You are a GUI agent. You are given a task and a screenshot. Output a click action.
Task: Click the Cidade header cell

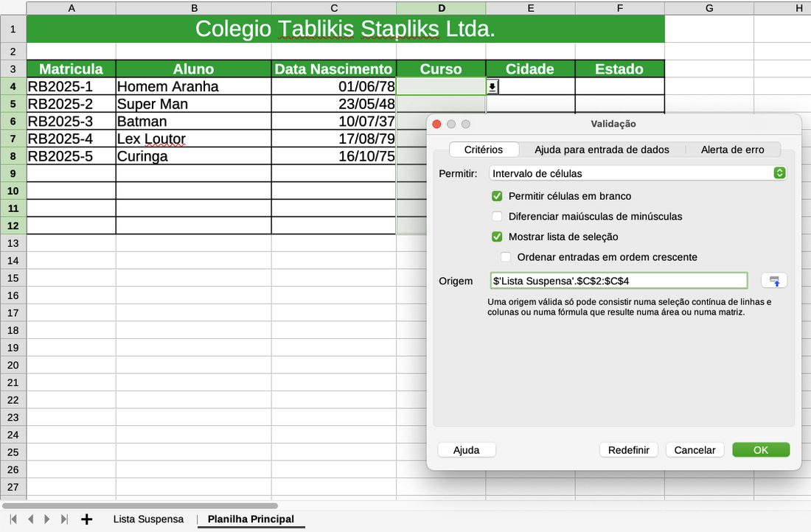(530, 69)
